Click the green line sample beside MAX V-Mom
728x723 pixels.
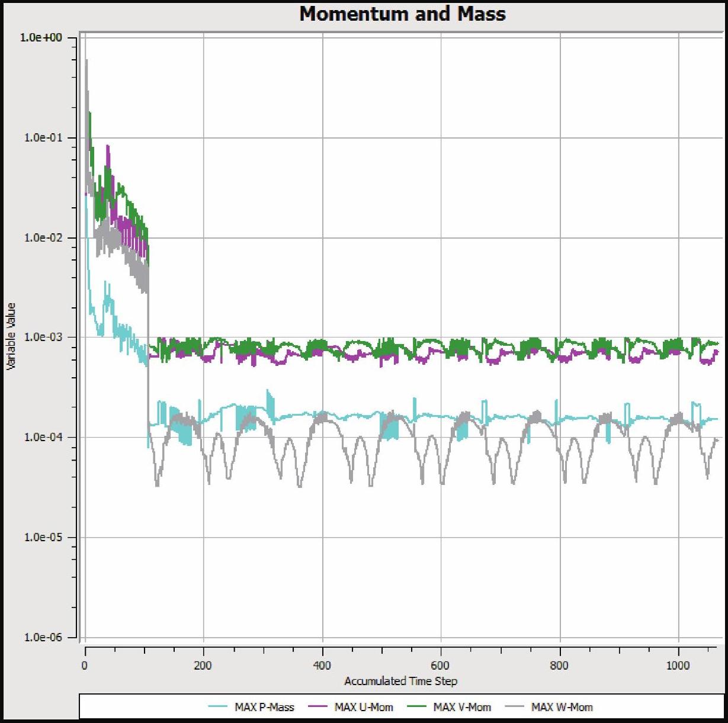coord(418,706)
